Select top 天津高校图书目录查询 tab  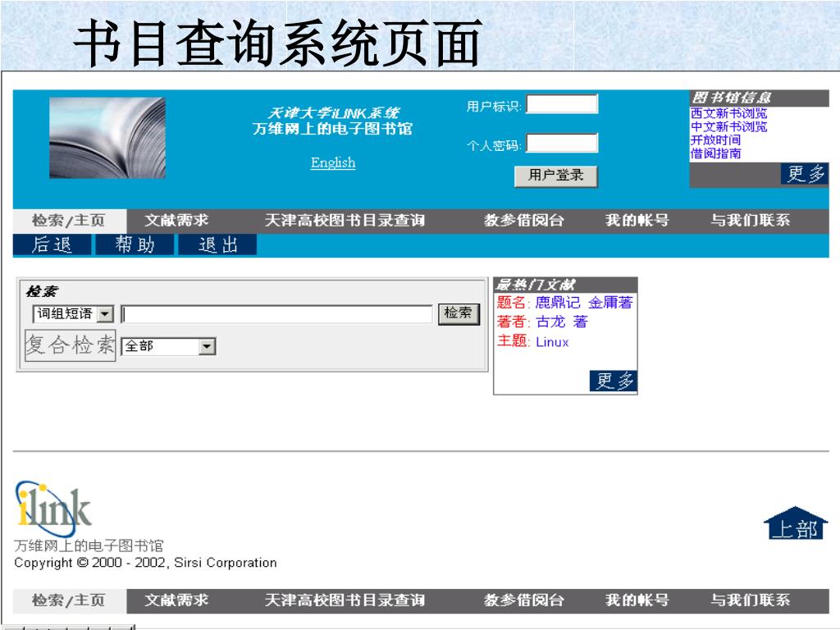click(345, 221)
